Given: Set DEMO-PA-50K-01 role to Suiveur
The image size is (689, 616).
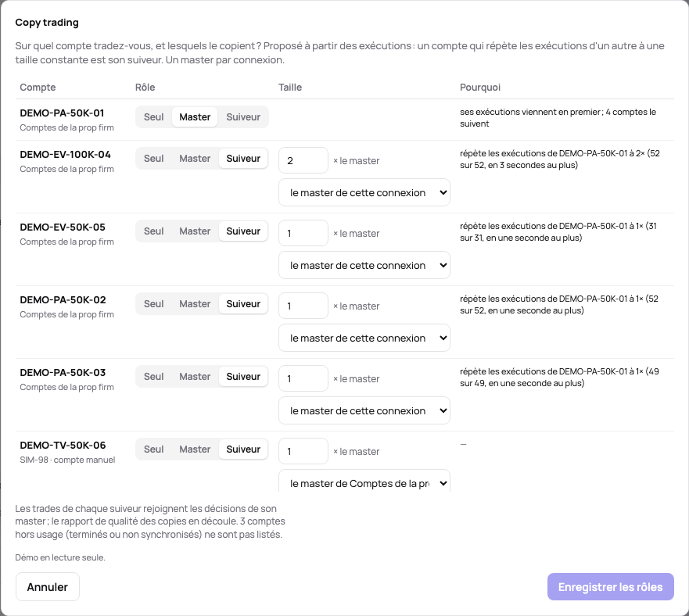Looking at the screenshot, I should point(243,117).
